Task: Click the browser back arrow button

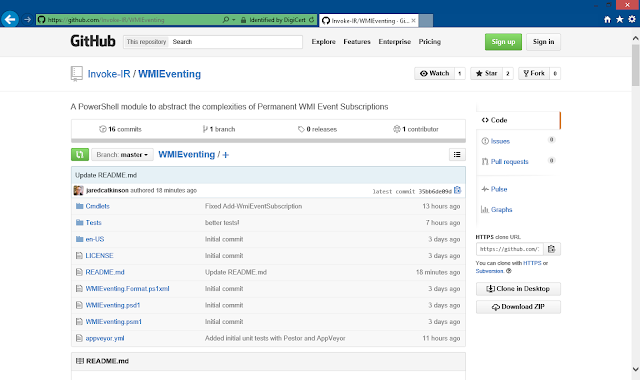Action: tap(10, 19)
